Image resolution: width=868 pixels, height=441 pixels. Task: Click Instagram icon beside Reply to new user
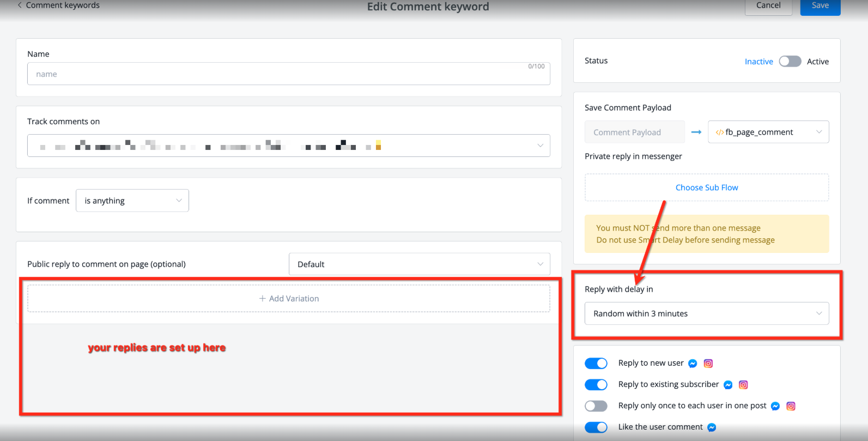tap(708, 364)
